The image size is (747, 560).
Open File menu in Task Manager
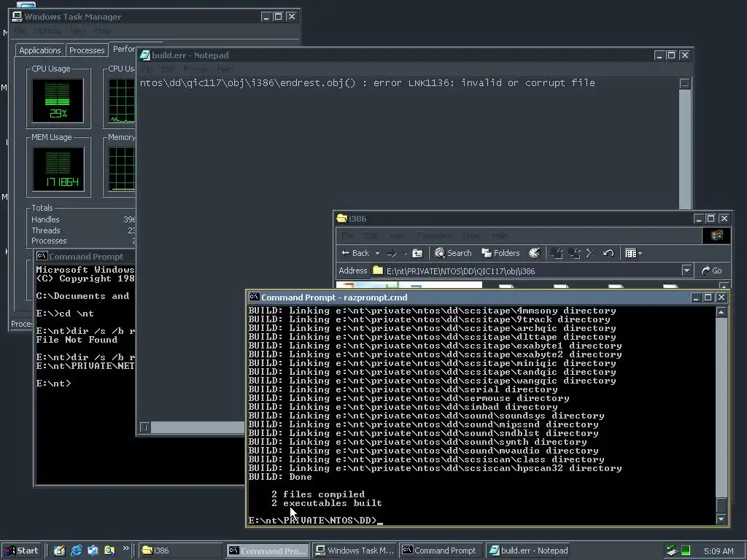20,31
